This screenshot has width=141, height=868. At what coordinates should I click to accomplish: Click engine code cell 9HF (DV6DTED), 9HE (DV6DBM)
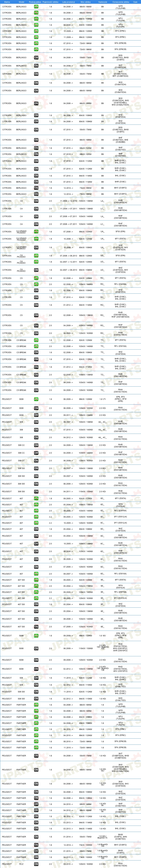(x=120, y=140)
